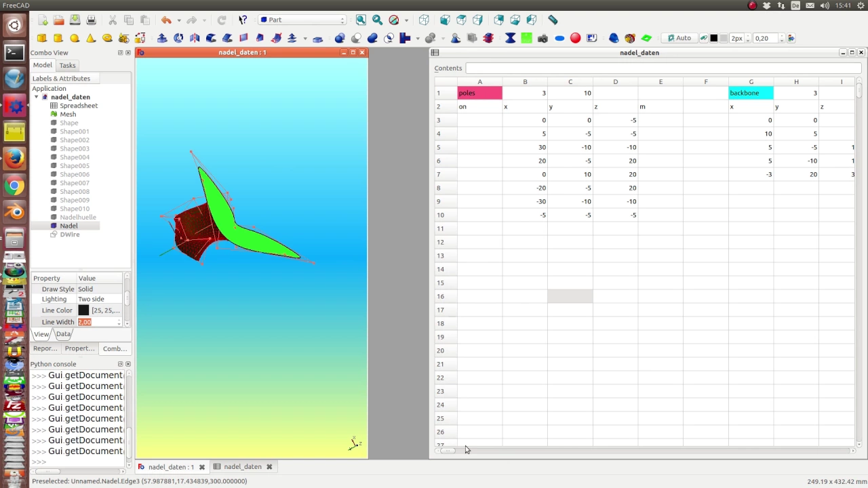Click the Revolve tool icon
This screenshot has height=488, width=868.
[x=178, y=39]
